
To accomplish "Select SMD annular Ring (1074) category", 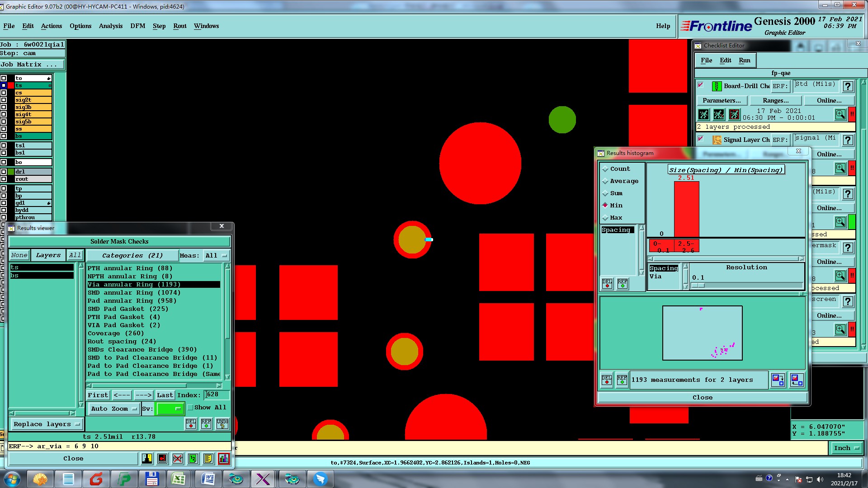I will click(x=134, y=293).
